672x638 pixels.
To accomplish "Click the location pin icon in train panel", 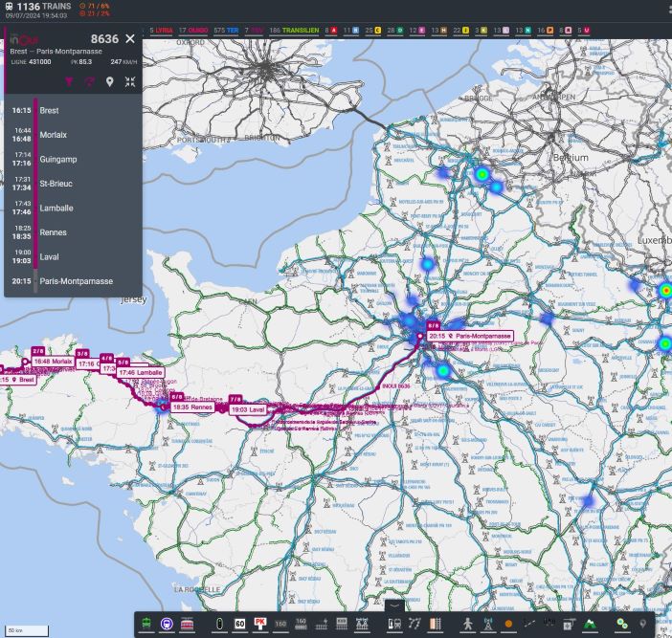I will click(109, 82).
